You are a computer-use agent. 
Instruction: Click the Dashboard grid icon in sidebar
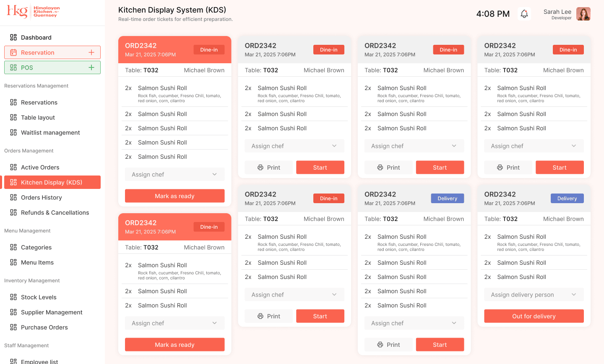click(x=13, y=37)
